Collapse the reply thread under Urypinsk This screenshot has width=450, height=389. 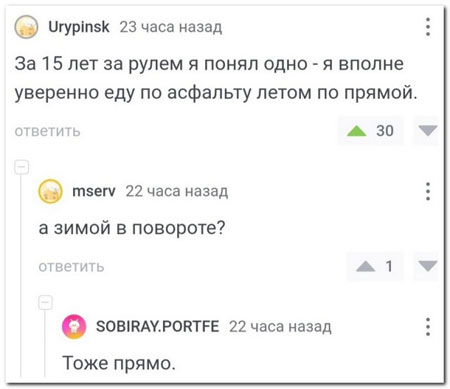(22, 167)
